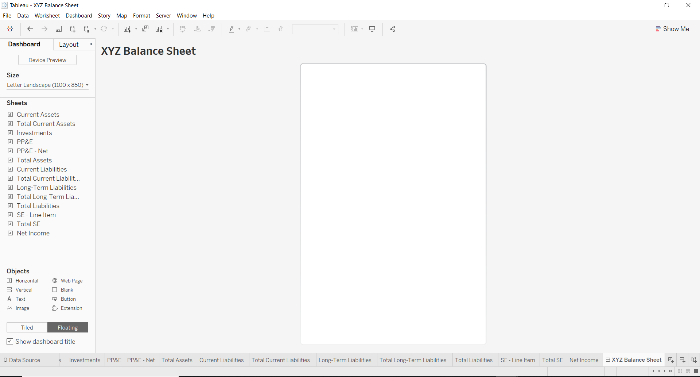Open the Total Long-Term Liabilities bottom tab
700x377 pixels.
(413, 360)
